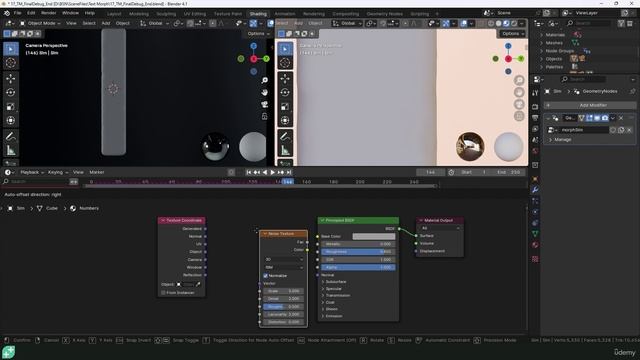
Task: Select the Rotate tool in right viewport
Action: [x=285, y=93]
